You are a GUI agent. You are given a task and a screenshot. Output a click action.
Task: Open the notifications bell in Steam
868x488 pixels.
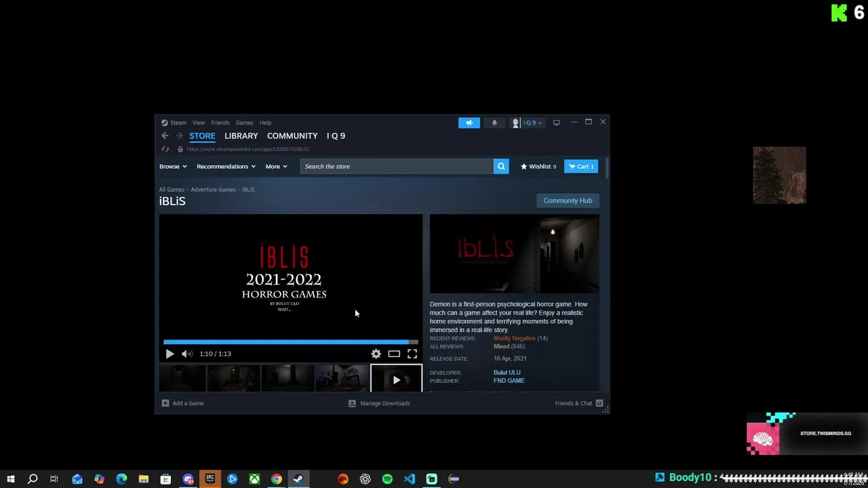(x=494, y=123)
